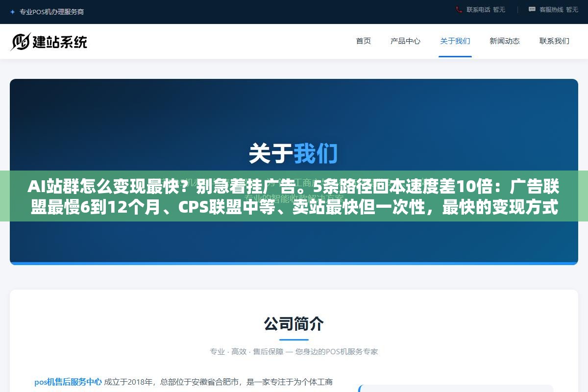Image resolution: width=588 pixels, height=392 pixels.
Task: Go to the 新闻动态 page
Action: [505, 41]
